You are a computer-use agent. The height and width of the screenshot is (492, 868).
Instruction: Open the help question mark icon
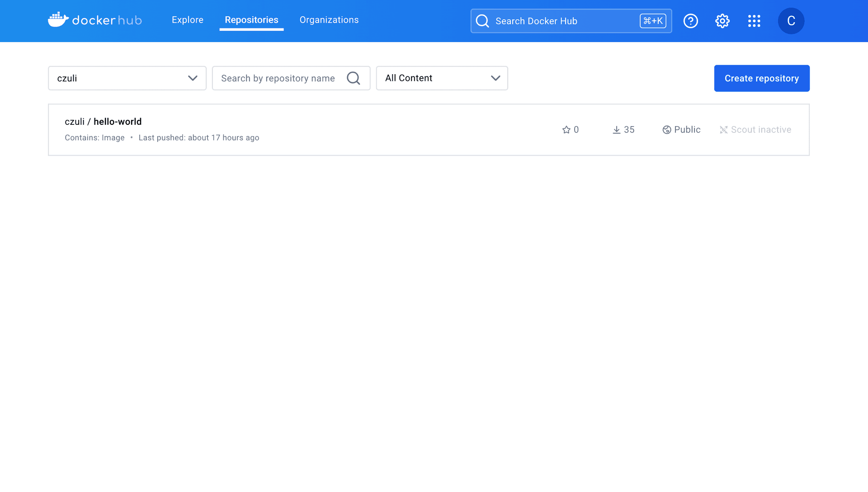(x=690, y=21)
